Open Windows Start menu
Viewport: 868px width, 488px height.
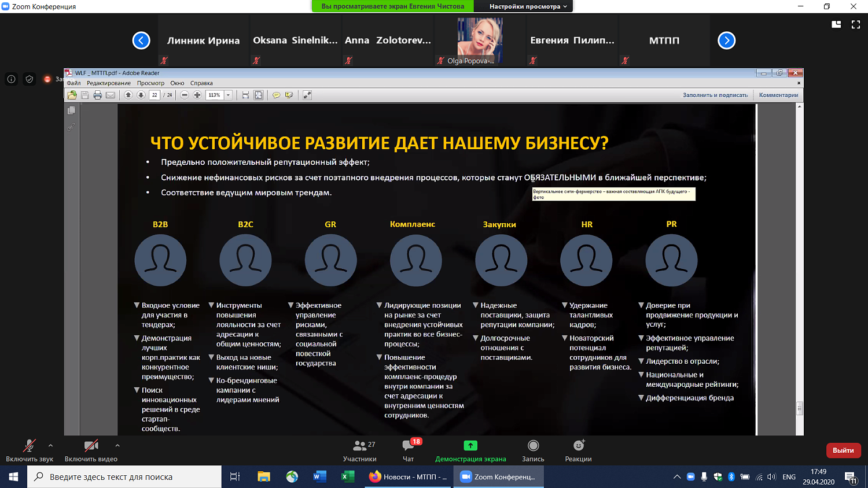click(13, 477)
